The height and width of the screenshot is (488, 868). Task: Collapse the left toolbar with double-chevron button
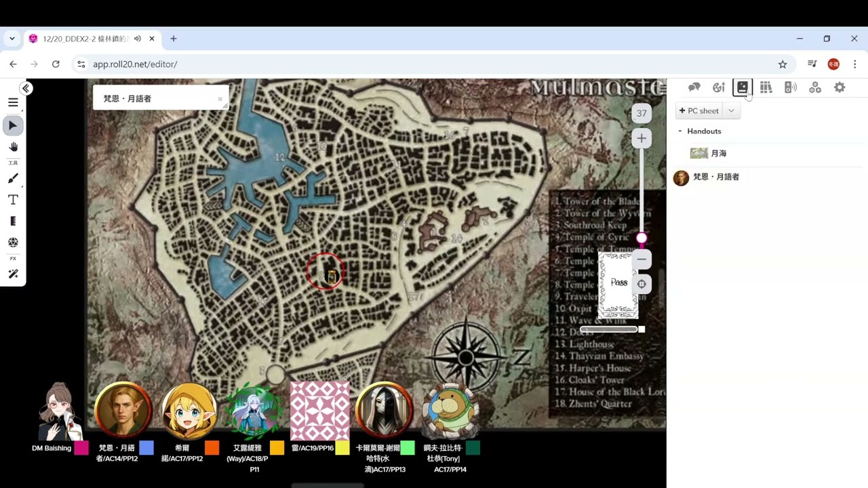tap(26, 88)
